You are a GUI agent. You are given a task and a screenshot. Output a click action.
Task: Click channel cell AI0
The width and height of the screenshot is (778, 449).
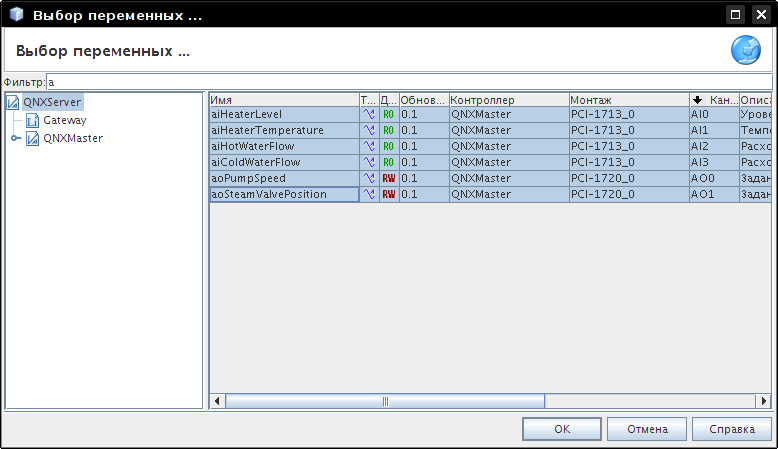point(714,114)
